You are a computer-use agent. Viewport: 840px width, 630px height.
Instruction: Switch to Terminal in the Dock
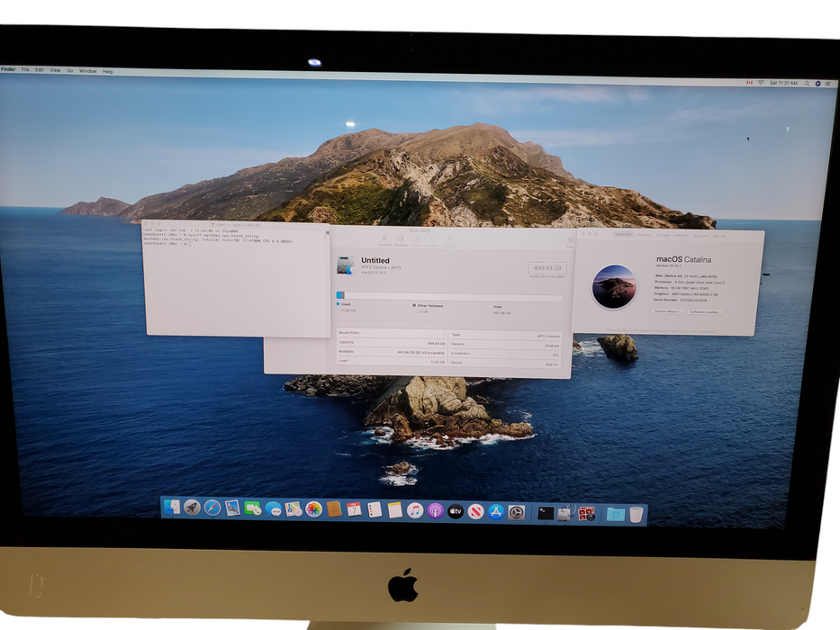tap(546, 514)
